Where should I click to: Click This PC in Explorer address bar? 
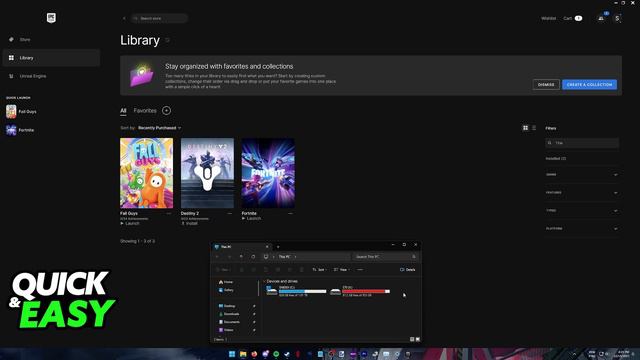pyautogui.click(x=284, y=257)
